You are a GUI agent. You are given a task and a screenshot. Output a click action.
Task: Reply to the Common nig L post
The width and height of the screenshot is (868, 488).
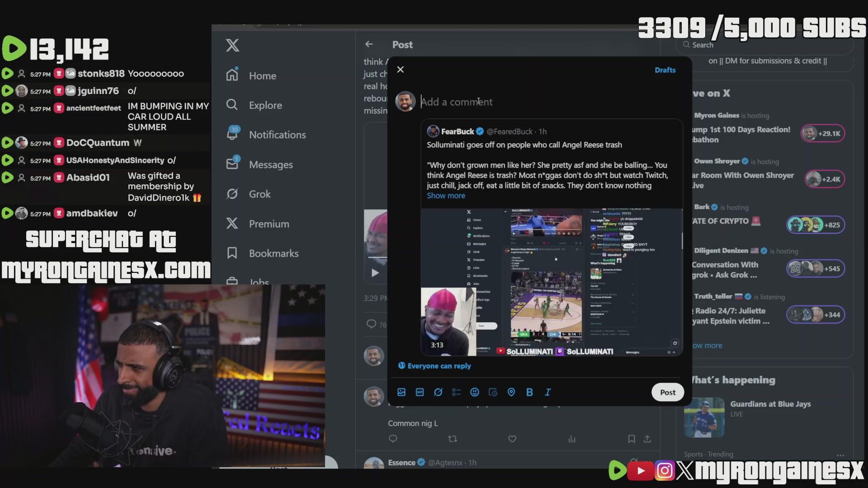click(x=393, y=439)
